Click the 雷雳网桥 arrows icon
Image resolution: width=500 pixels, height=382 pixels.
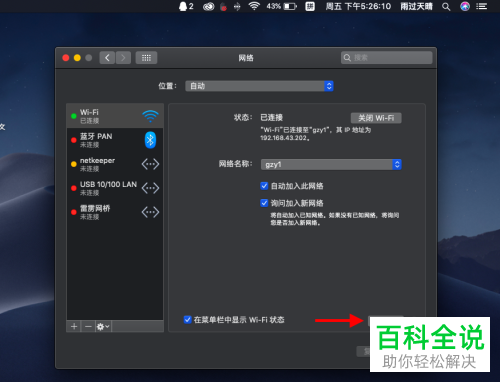150,212
